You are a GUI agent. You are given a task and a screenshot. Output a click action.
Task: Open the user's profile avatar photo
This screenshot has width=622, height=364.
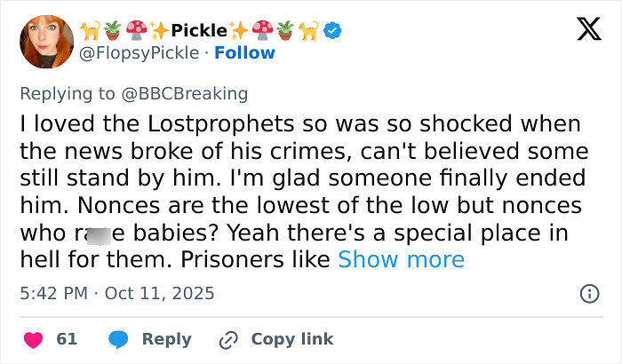pyautogui.click(x=46, y=43)
